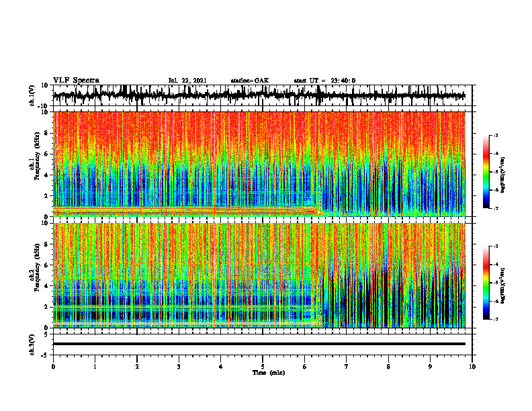Click the ch.1 spectrogram panel
Viewport: 532px width, 411px height.
pyautogui.click(x=259, y=164)
